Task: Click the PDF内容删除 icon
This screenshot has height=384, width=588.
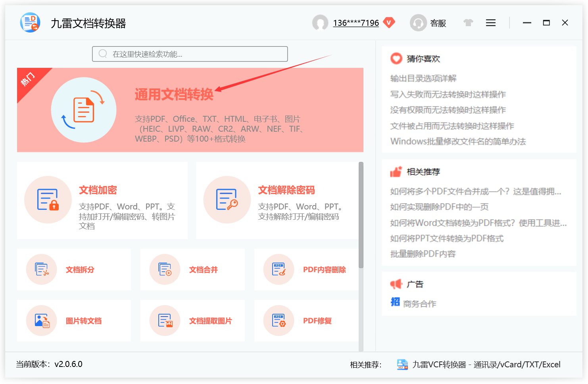Action: coord(279,269)
